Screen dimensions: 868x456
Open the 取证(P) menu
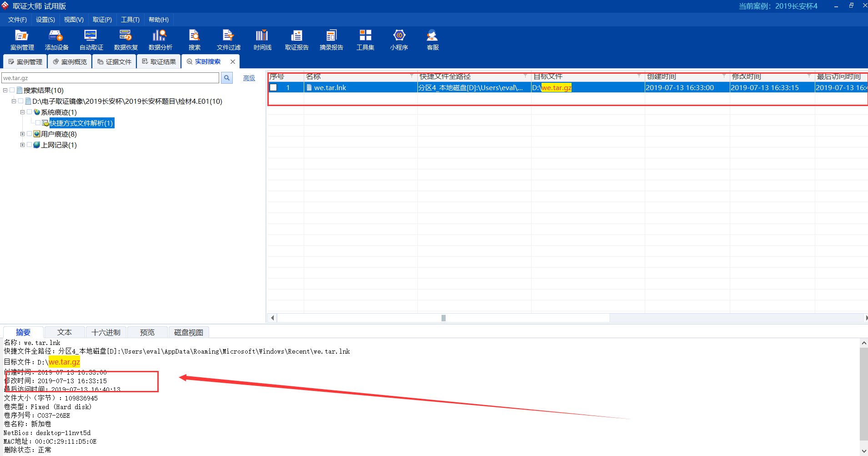click(x=102, y=20)
